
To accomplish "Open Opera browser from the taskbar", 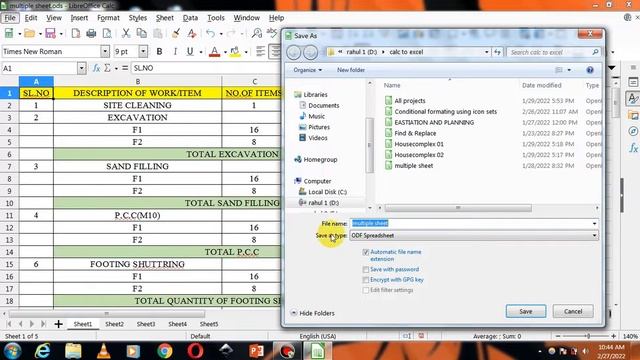I will (195, 351).
